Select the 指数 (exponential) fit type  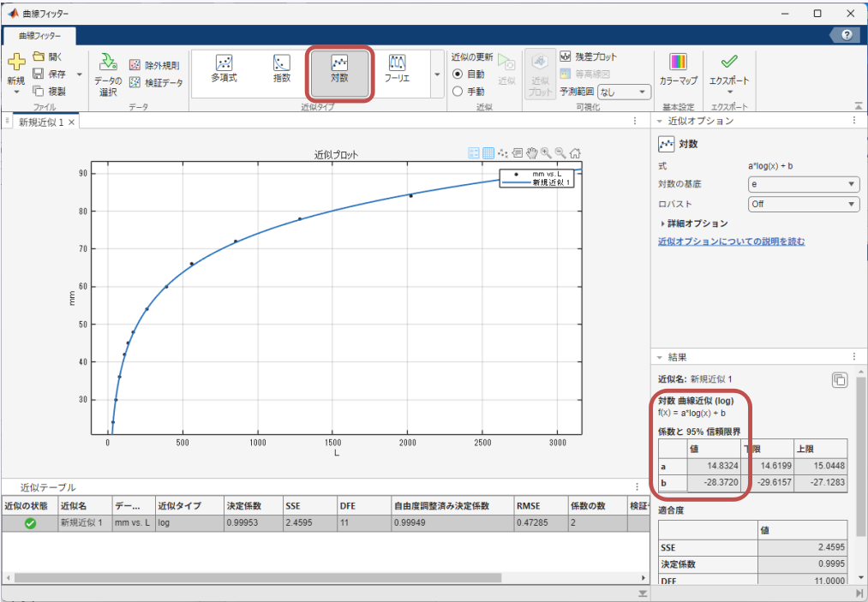pyautogui.click(x=281, y=69)
